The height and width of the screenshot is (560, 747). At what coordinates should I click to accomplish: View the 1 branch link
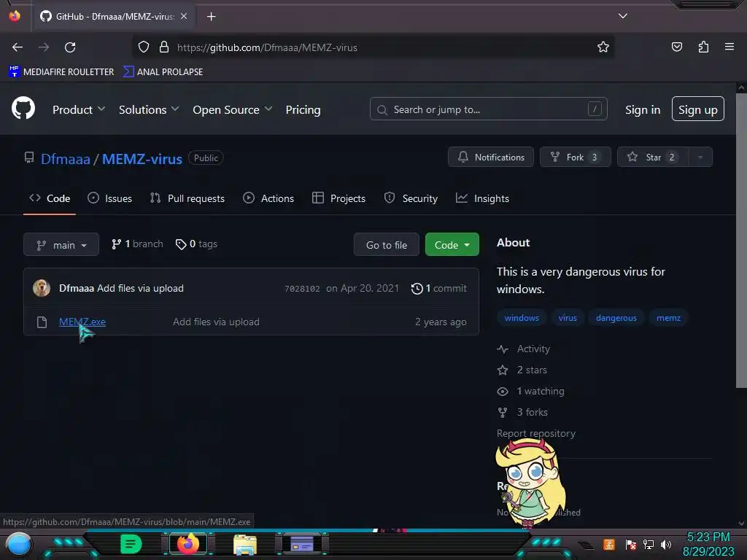[x=137, y=244]
